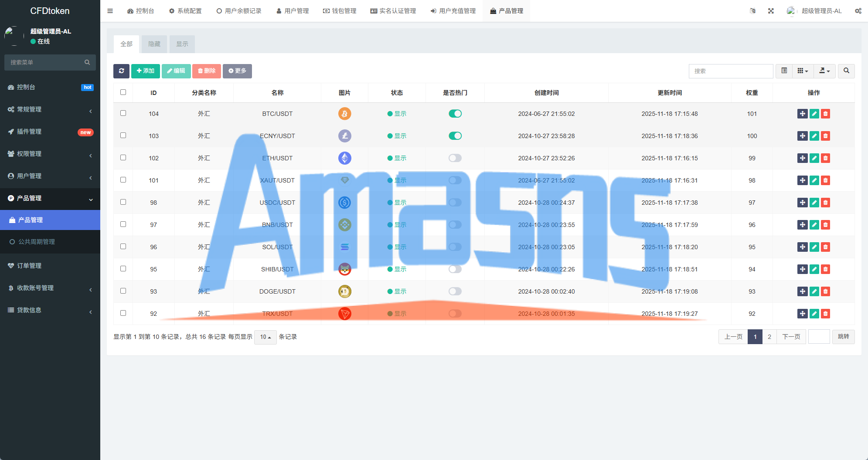Click edit pencil for DOGE/USDT row
Screen dimensions: 868x460
(x=814, y=291)
